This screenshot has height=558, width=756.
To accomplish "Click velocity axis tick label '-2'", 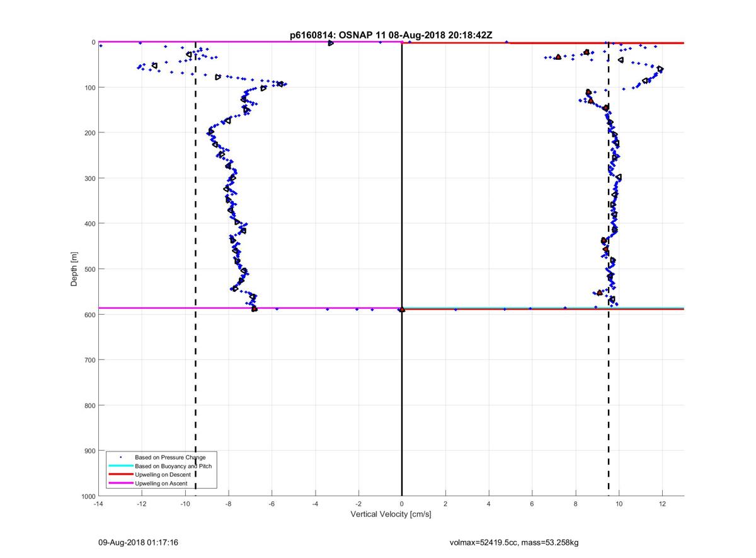I will 358,504.
